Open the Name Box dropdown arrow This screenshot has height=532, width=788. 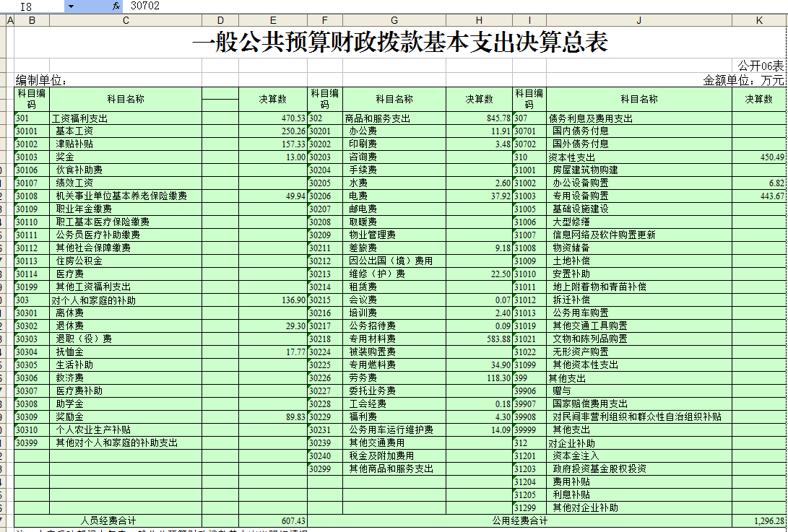click(x=71, y=6)
